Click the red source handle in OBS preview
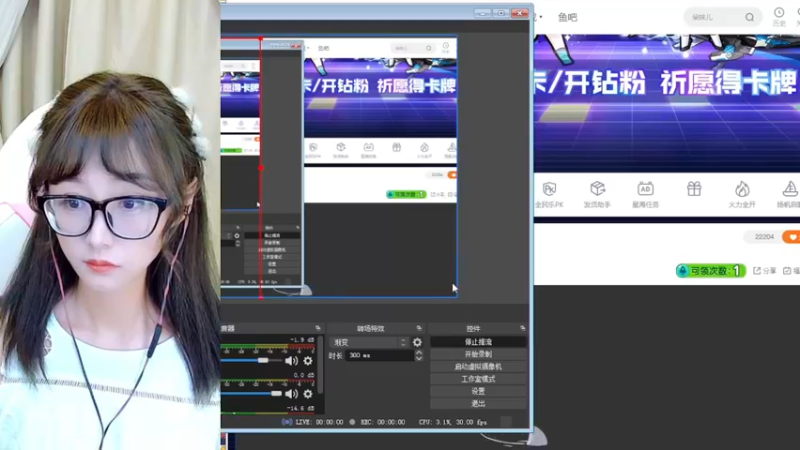800x450 pixels. (261, 167)
